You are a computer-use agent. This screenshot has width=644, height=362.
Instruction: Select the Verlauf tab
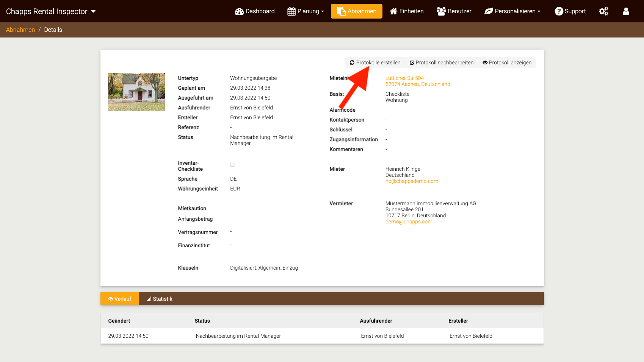(120, 299)
